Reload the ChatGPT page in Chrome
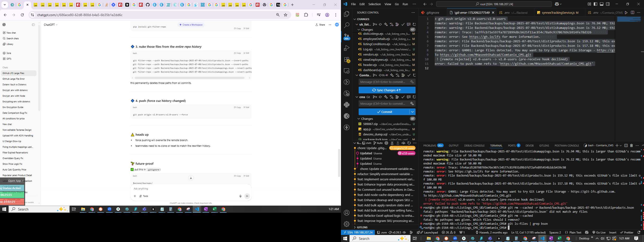Screen dimensions: 644x242 pos(22,15)
